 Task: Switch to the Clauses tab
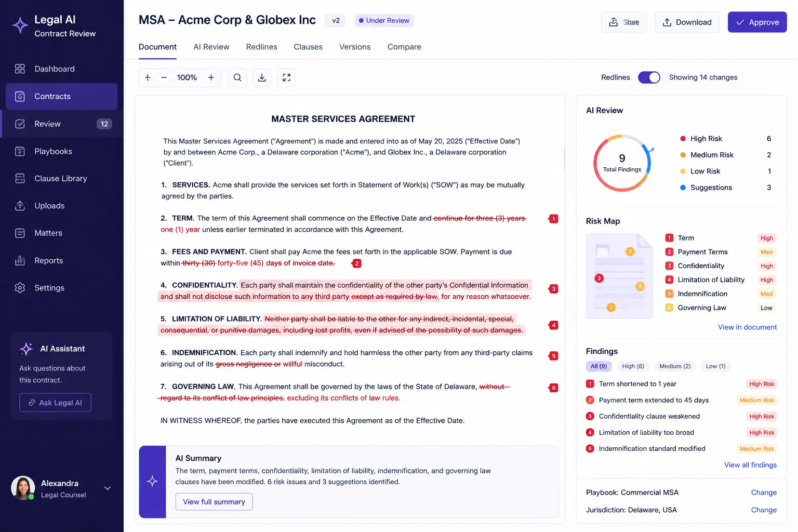[308, 47]
